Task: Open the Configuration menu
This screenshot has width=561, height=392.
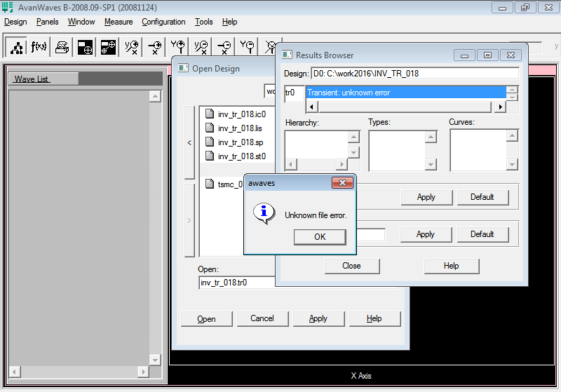Action: [163, 22]
